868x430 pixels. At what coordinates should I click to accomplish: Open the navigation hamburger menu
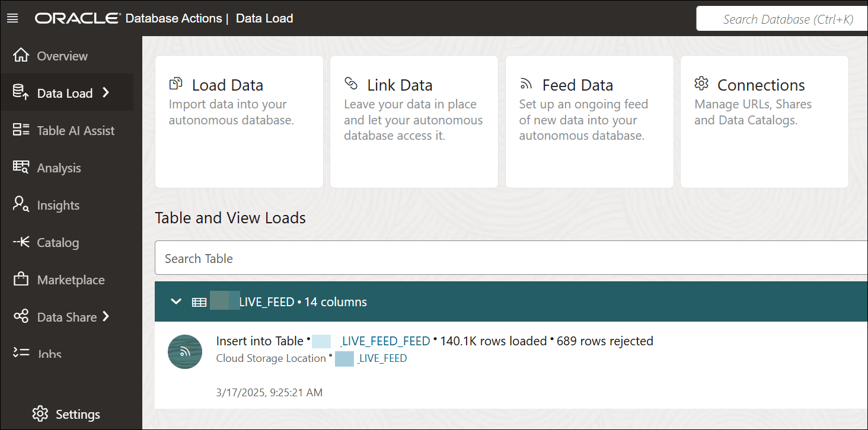point(12,18)
